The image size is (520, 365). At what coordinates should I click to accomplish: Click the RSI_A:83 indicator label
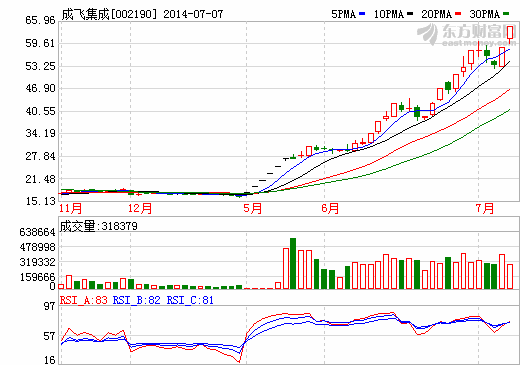84,300
